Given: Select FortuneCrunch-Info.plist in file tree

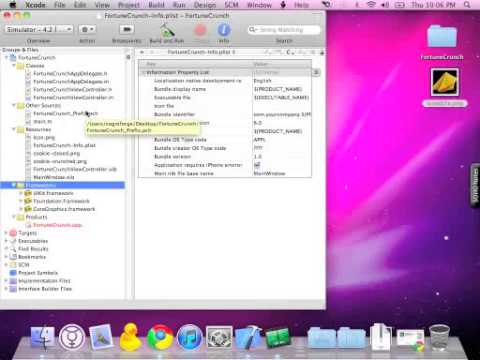Looking at the screenshot, I should point(64,145).
